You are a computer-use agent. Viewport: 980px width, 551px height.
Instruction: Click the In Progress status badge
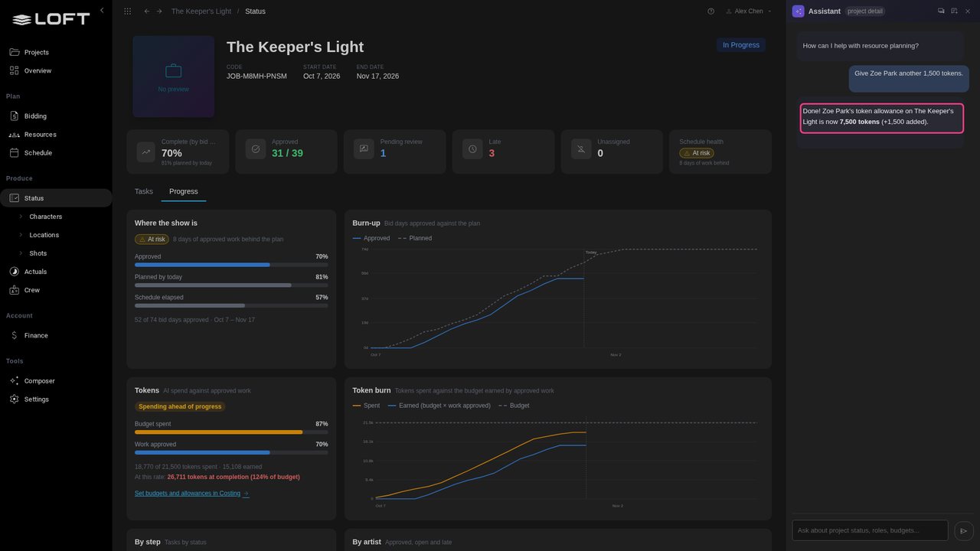[x=741, y=45]
